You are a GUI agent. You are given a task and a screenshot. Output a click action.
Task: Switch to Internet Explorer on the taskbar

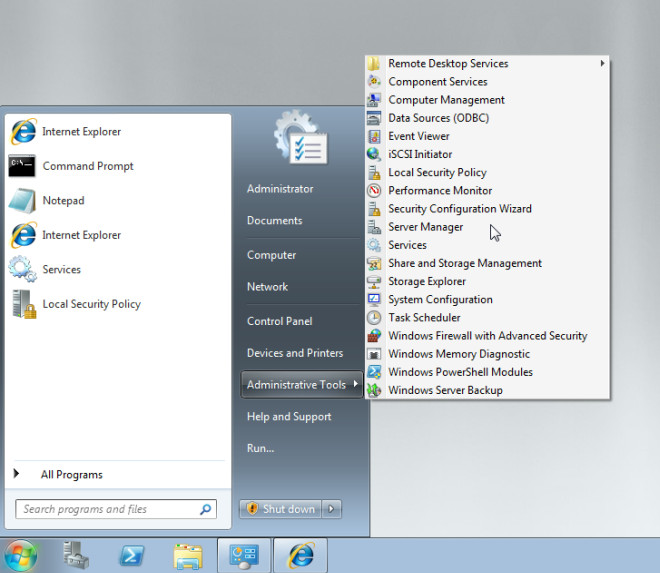pyautogui.click(x=301, y=556)
